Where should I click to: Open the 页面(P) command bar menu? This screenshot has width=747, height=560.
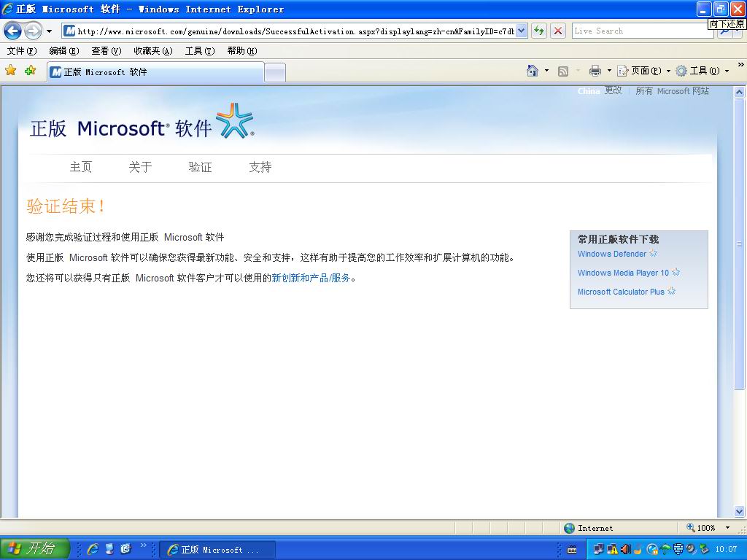coord(644,71)
